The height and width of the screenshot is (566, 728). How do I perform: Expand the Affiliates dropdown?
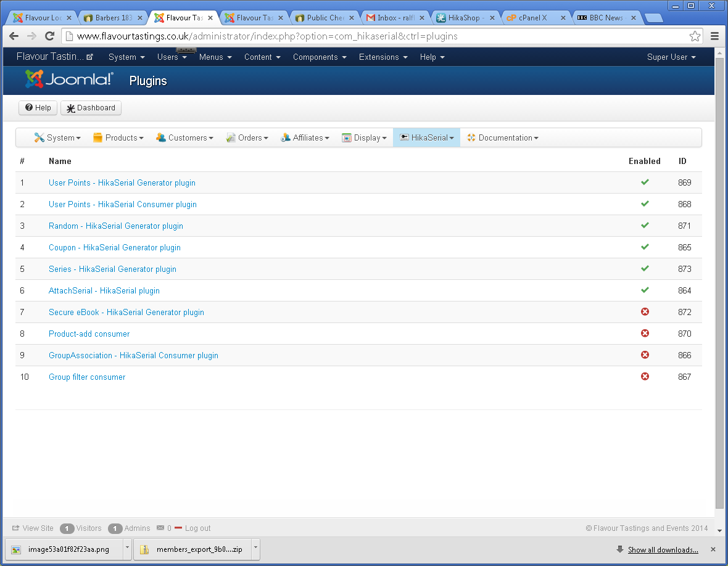point(305,137)
